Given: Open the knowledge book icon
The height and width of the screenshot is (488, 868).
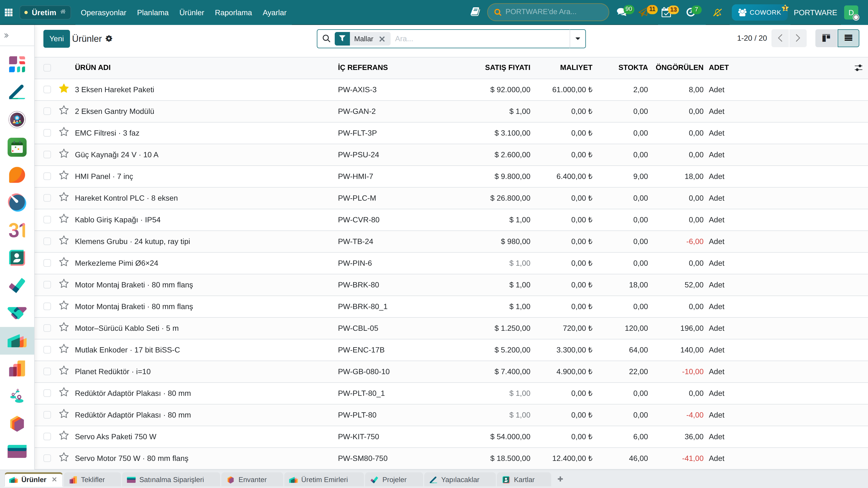Looking at the screenshot, I should [475, 12].
